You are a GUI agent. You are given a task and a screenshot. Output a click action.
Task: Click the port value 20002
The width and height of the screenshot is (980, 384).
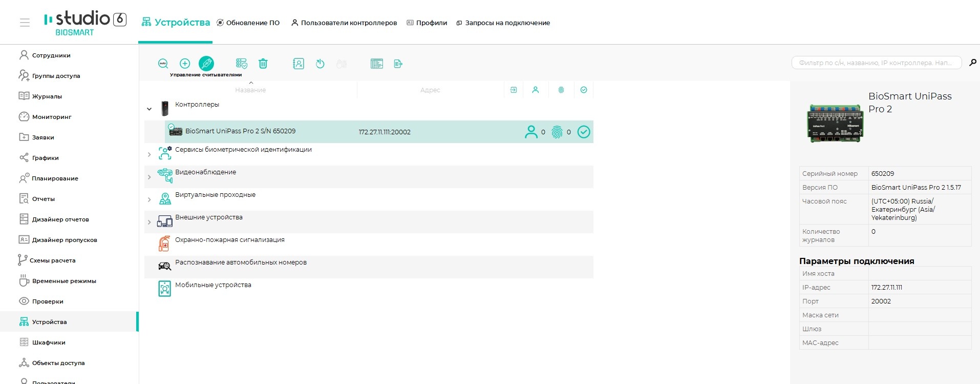pyautogui.click(x=881, y=301)
